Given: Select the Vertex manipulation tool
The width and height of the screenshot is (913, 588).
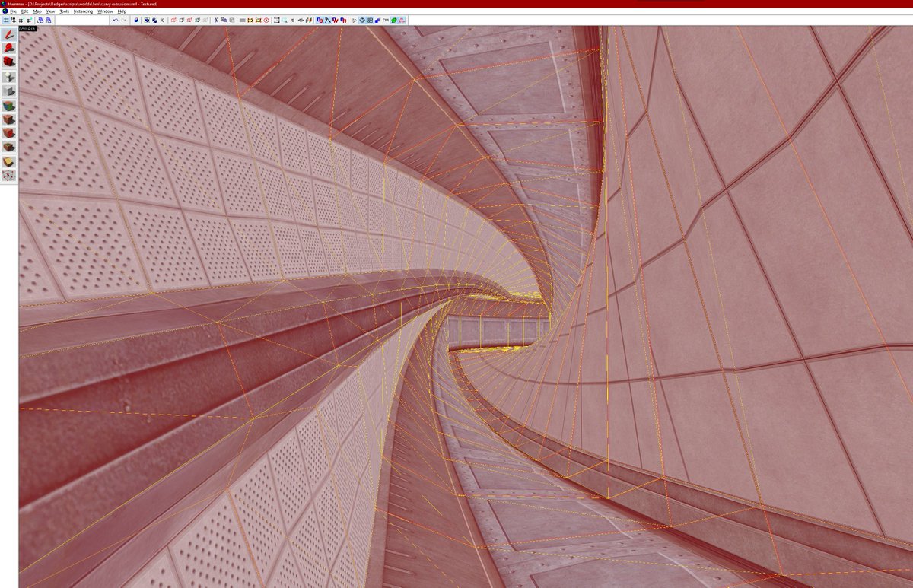Looking at the screenshot, I should [9, 173].
